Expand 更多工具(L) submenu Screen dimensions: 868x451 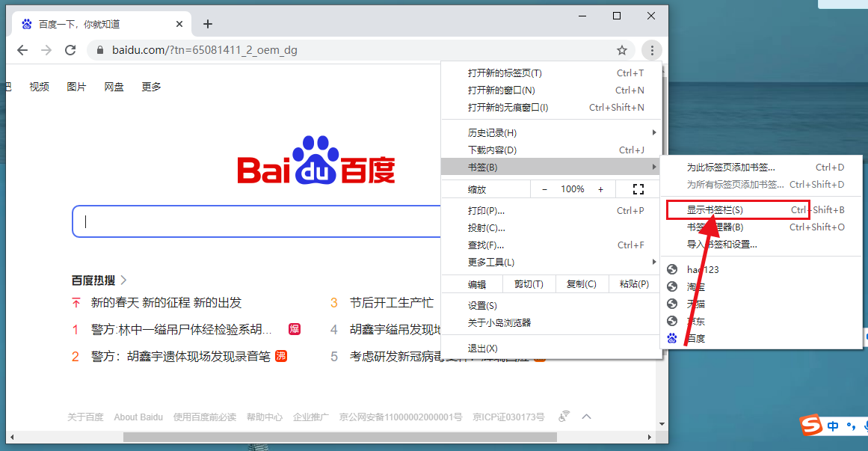(551, 262)
